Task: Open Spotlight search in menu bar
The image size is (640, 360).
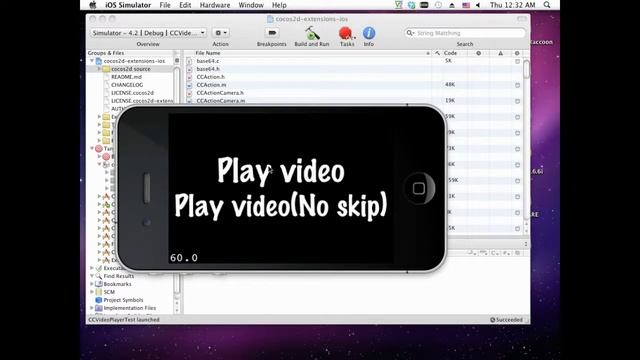Action: tap(547, 5)
